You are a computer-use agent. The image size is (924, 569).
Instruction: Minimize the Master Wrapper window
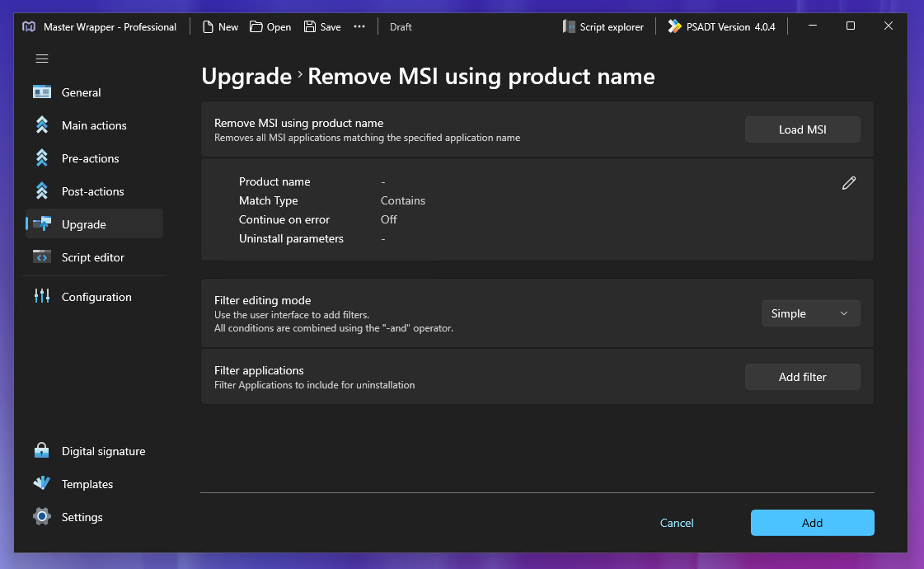[x=812, y=26]
